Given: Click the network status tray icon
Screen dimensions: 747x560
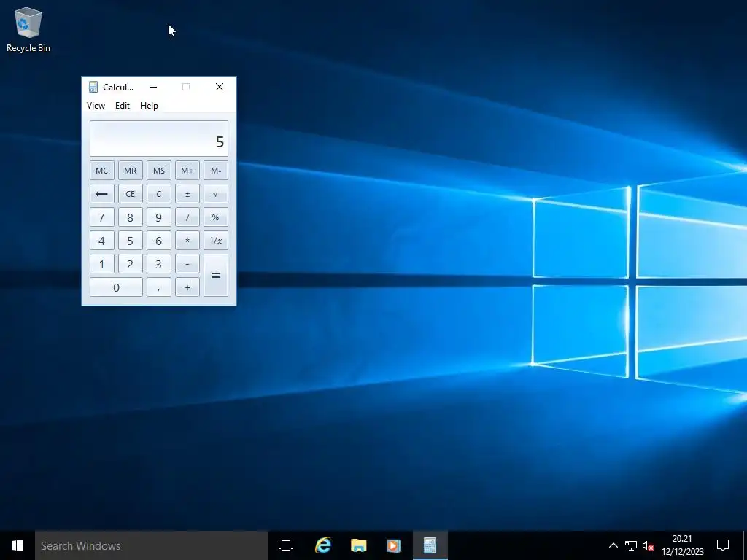Looking at the screenshot, I should tap(631, 545).
